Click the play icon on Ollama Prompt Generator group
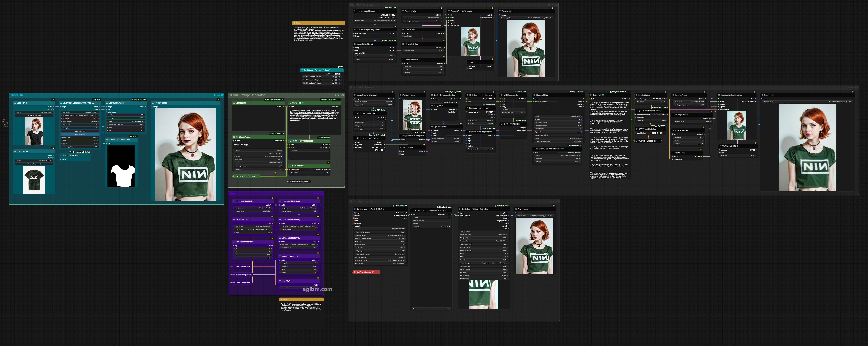868x346 pixels. pos(336,95)
